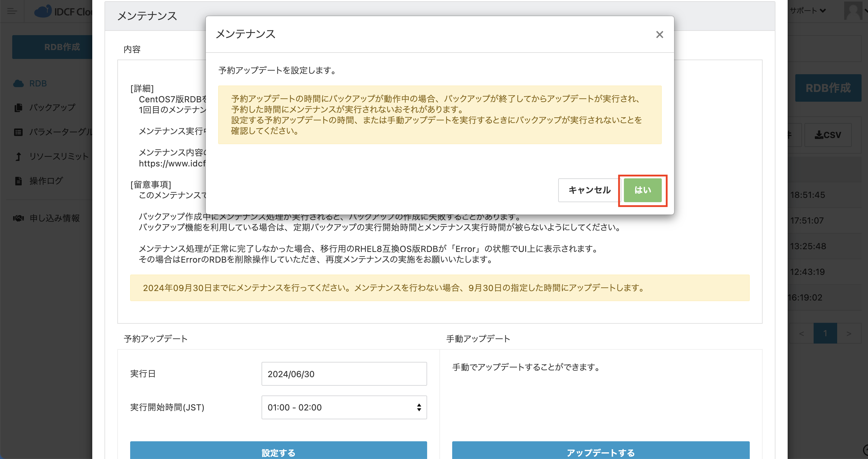Click 設定する to save scheduled update
The width and height of the screenshot is (868, 459).
click(x=278, y=453)
